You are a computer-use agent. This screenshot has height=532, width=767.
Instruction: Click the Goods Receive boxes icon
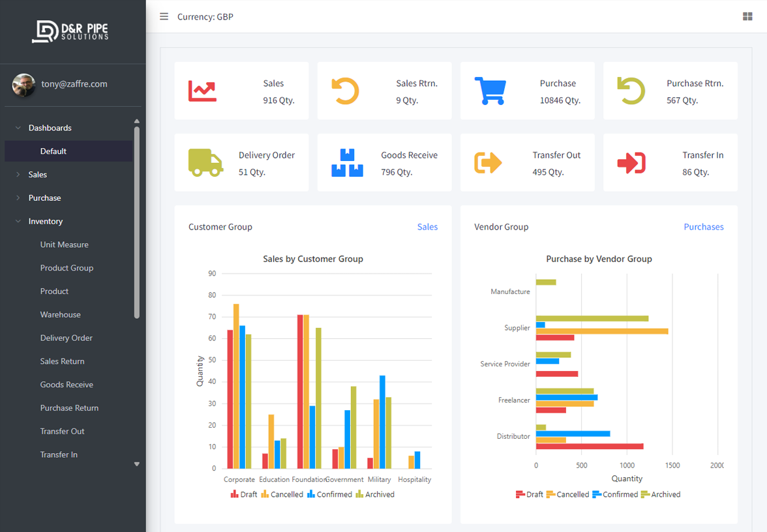pyautogui.click(x=347, y=163)
